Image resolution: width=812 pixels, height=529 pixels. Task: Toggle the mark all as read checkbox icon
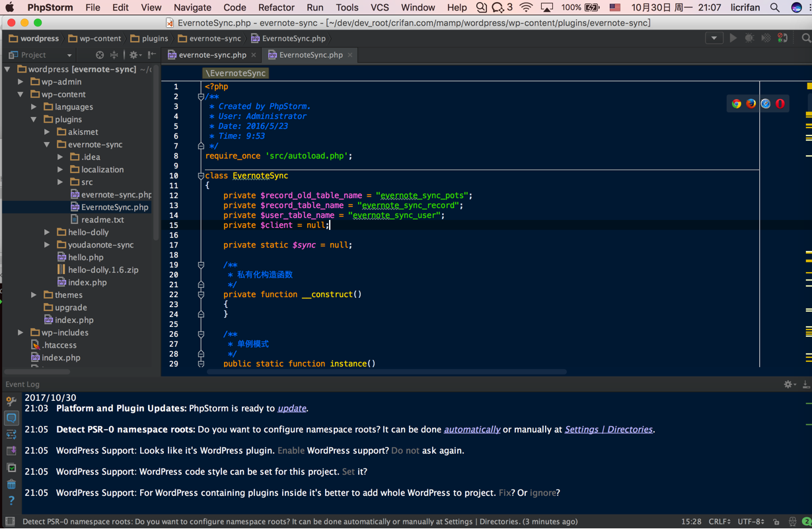[x=11, y=468]
